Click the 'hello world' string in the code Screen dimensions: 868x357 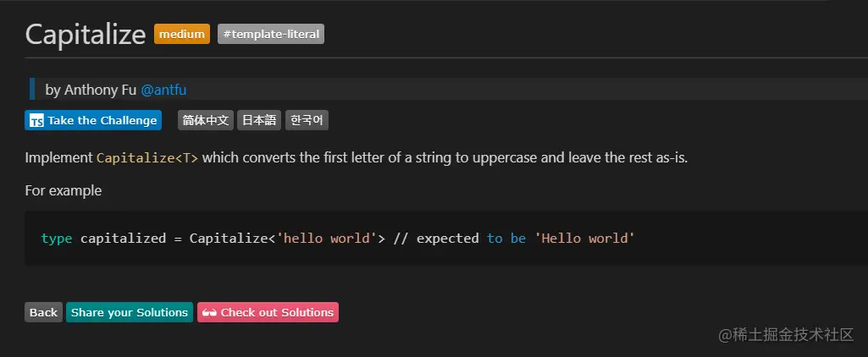point(327,238)
